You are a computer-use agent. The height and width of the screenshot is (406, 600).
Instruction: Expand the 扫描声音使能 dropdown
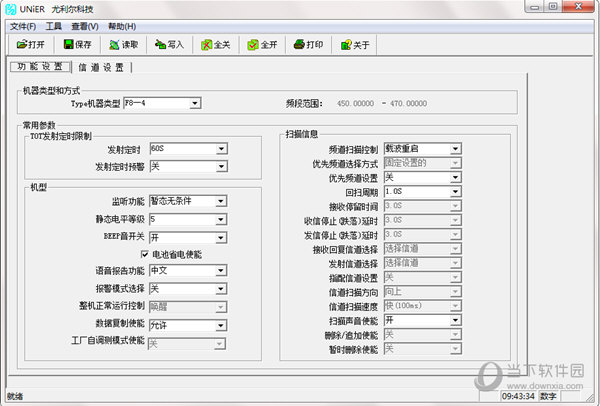pos(455,320)
